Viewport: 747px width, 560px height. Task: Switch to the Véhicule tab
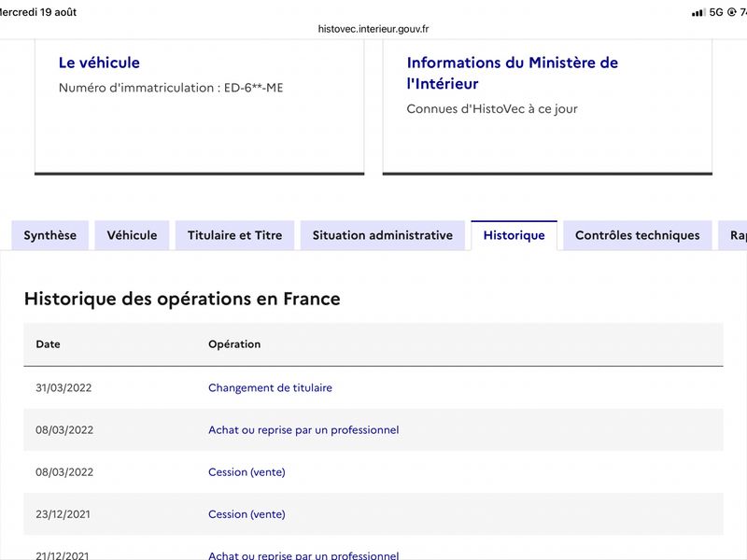point(132,235)
